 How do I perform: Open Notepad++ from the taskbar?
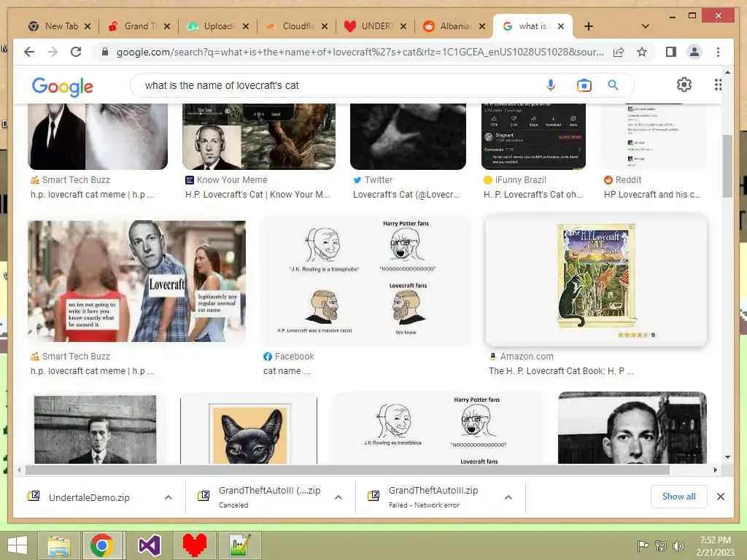[239, 545]
